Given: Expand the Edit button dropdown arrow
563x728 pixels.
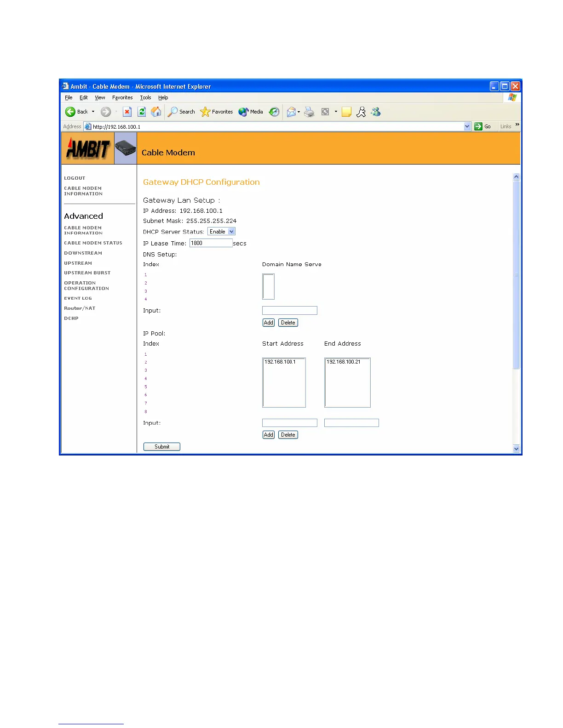Looking at the screenshot, I should pos(336,112).
